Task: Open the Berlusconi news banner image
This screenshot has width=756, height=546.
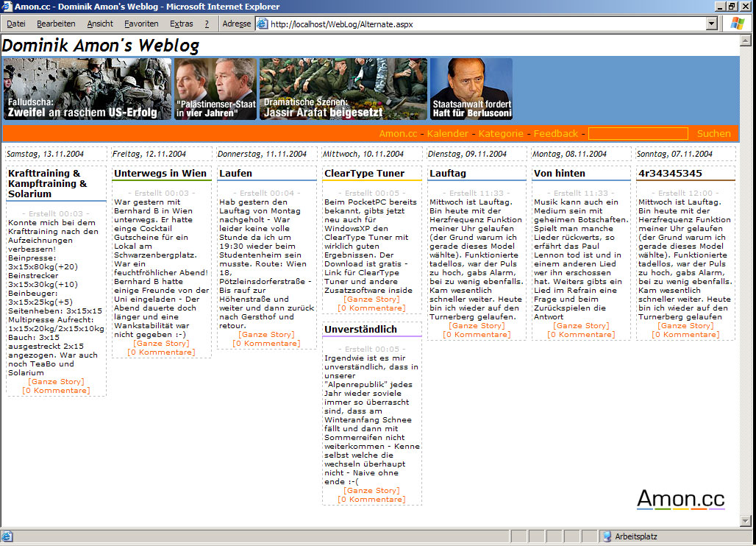Action: tap(471, 89)
